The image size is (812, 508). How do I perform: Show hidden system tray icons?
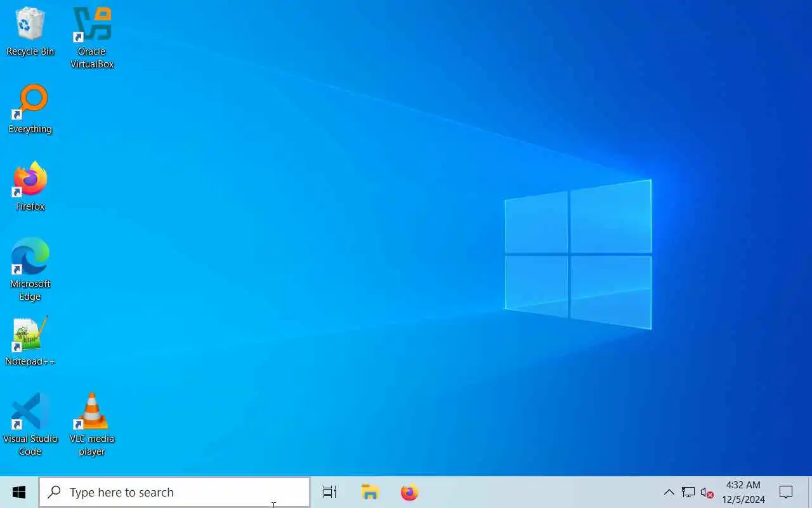point(669,492)
